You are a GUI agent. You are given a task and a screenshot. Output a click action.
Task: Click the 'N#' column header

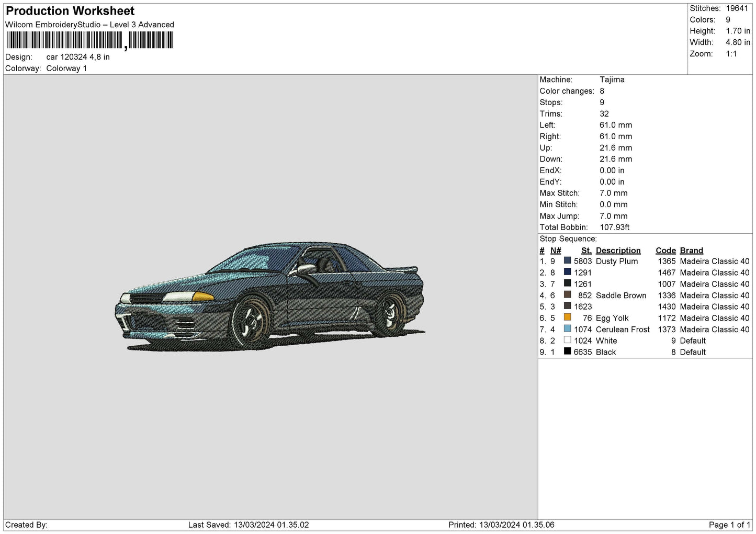[x=556, y=251]
